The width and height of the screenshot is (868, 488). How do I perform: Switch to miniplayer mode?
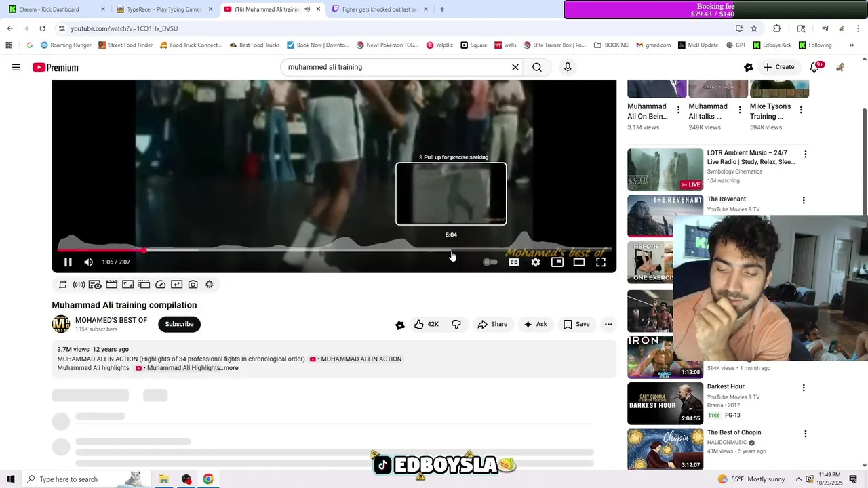(x=557, y=262)
